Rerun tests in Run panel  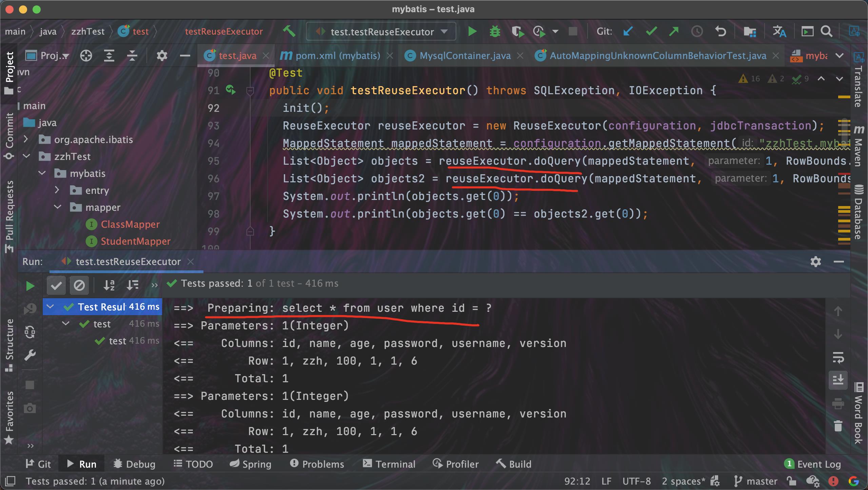[x=30, y=286]
